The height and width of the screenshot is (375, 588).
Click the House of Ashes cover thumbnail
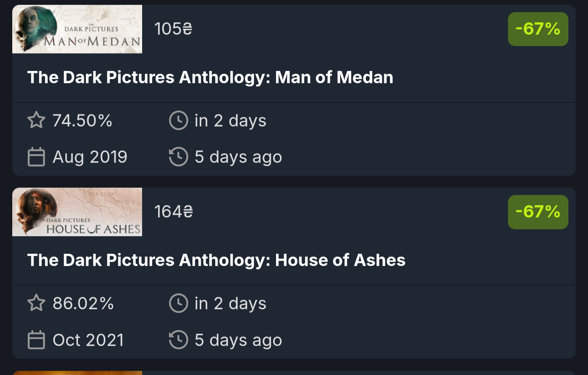coord(77,212)
